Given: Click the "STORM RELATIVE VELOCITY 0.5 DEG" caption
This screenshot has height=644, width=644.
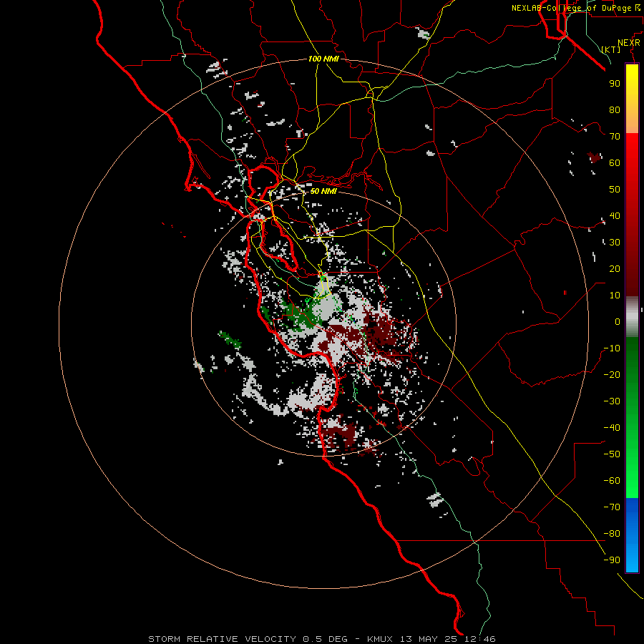Looking at the screenshot, I should [x=248, y=639].
